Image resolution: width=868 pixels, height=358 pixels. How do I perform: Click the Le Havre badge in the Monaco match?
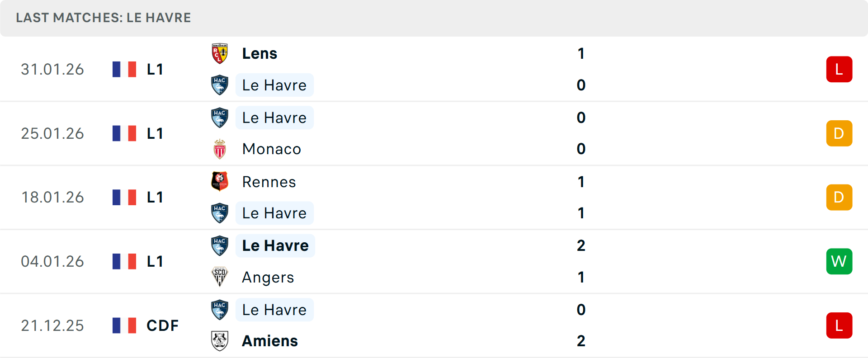click(x=220, y=118)
